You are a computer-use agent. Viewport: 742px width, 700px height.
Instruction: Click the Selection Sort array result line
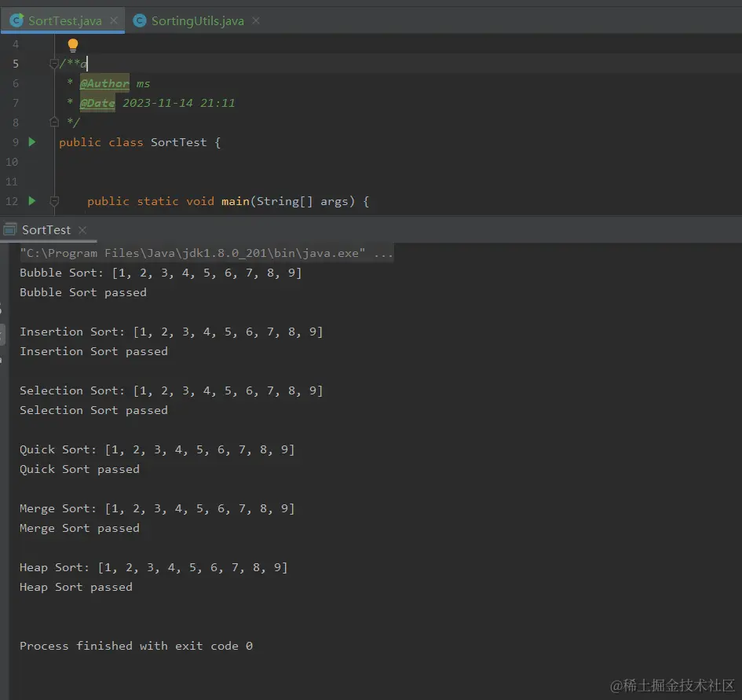tap(171, 390)
